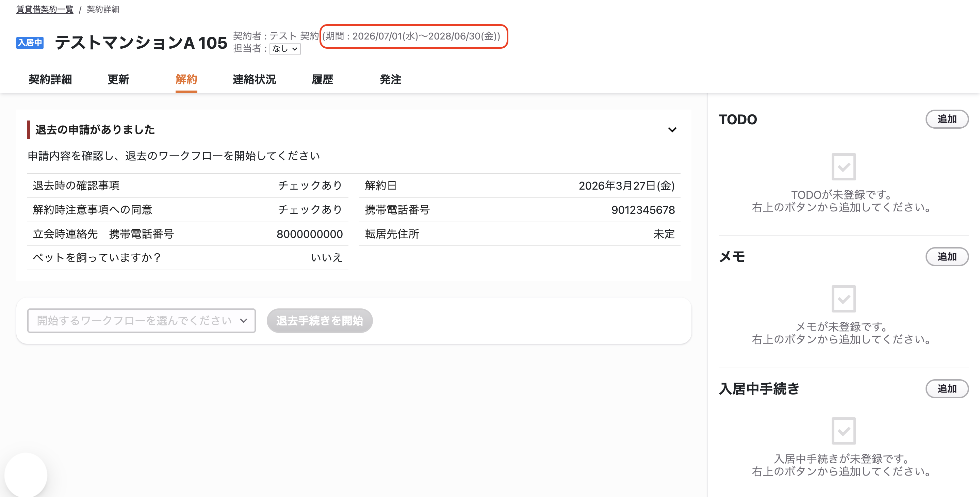Select the 携帯電話番号 value 9012345678
The width and height of the screenshot is (980, 497).
coord(643,210)
